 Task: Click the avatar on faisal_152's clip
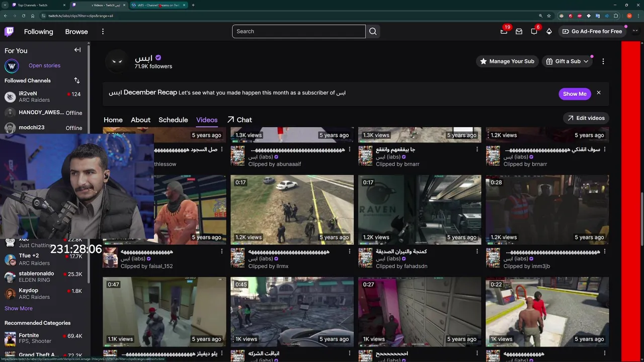[x=110, y=258]
